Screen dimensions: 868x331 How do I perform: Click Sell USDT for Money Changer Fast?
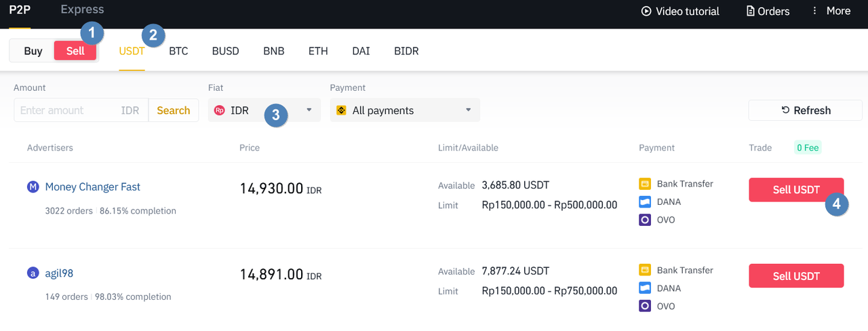pos(796,190)
